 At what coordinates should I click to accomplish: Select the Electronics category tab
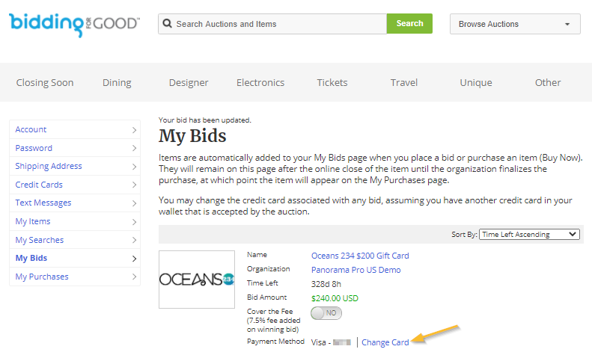(x=260, y=83)
